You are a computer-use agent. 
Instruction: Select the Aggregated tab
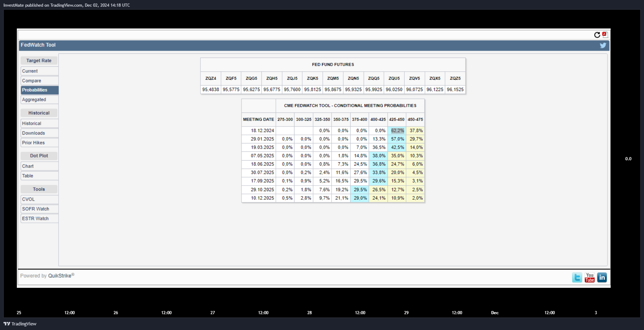click(39, 99)
